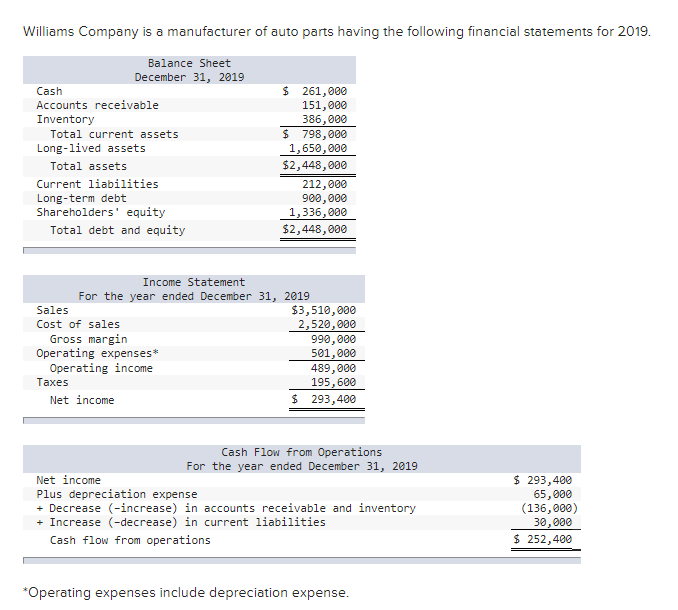
Task: Click the Long-lived assets label
Action: 91,148
